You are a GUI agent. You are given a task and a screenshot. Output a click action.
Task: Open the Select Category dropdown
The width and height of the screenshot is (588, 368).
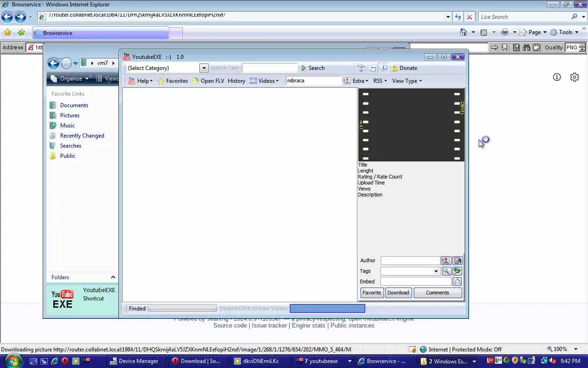[x=204, y=68]
